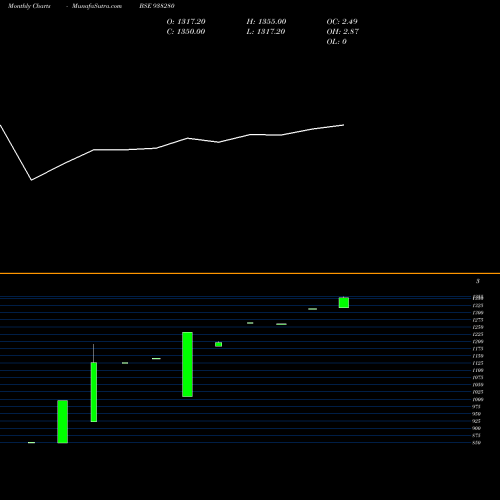This screenshot has width=500, height=500.
Task: Click the 1200 price axis label
Action: click(478, 341)
